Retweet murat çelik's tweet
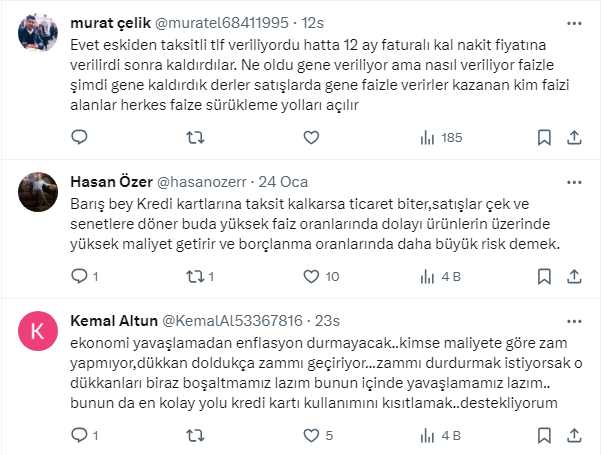The width and height of the screenshot is (603, 455). 196,137
